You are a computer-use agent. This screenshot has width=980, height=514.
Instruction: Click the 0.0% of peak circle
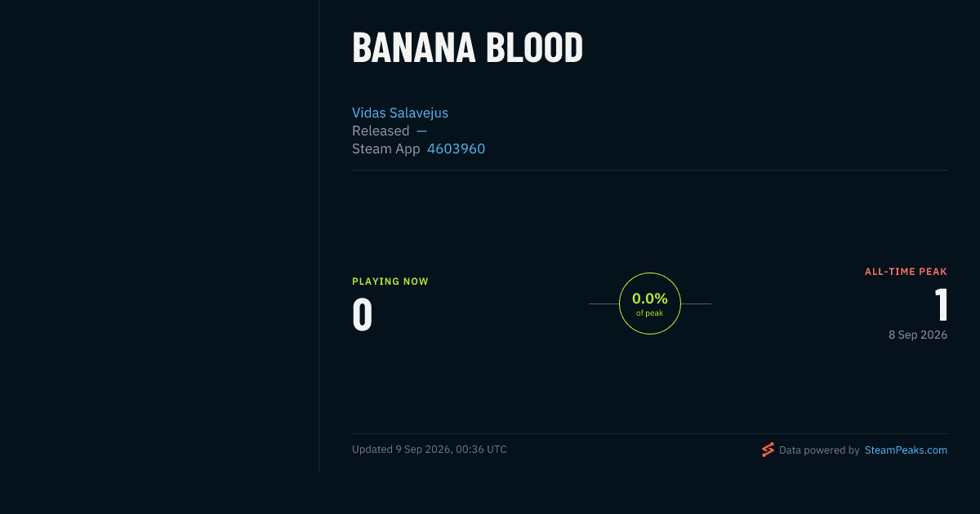[x=650, y=304]
